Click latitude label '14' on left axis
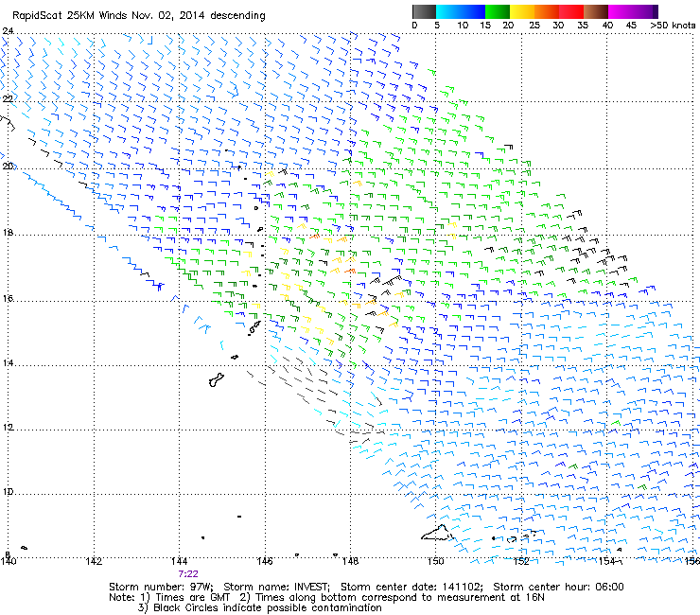Image resolution: width=700 pixels, height=615 pixels. pyautogui.click(x=8, y=362)
